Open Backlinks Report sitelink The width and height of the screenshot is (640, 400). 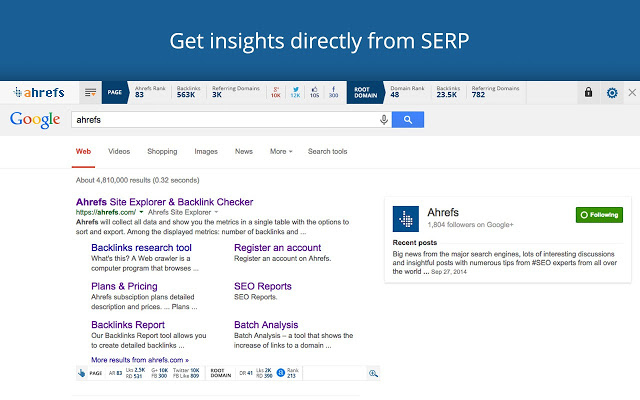128,325
